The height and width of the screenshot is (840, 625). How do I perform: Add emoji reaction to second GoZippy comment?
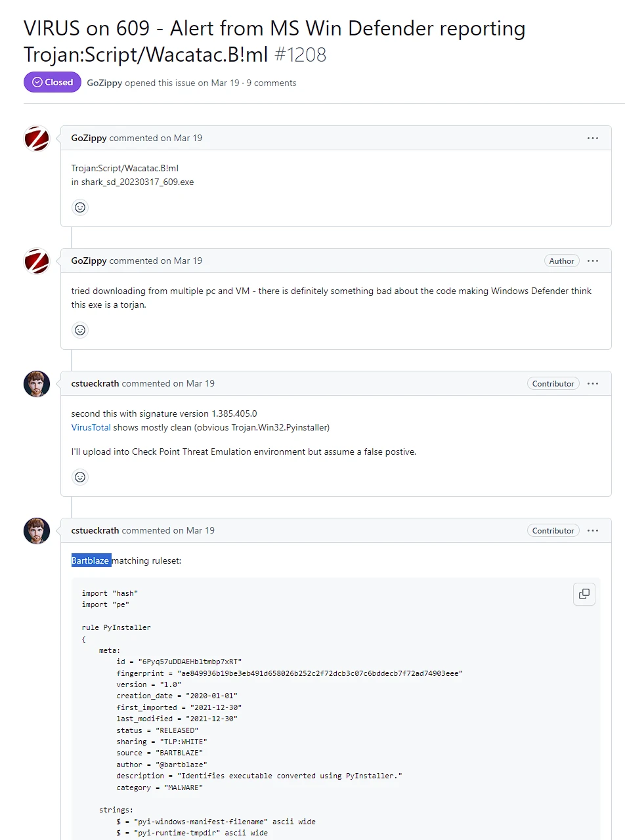(80, 330)
